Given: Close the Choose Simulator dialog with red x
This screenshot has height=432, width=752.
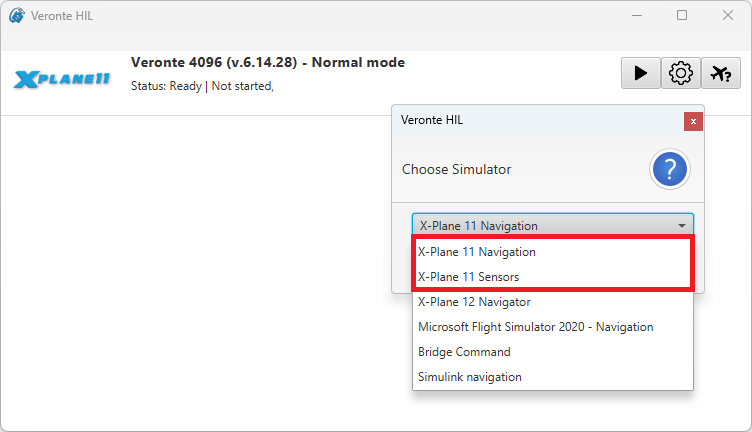Looking at the screenshot, I should [x=693, y=121].
